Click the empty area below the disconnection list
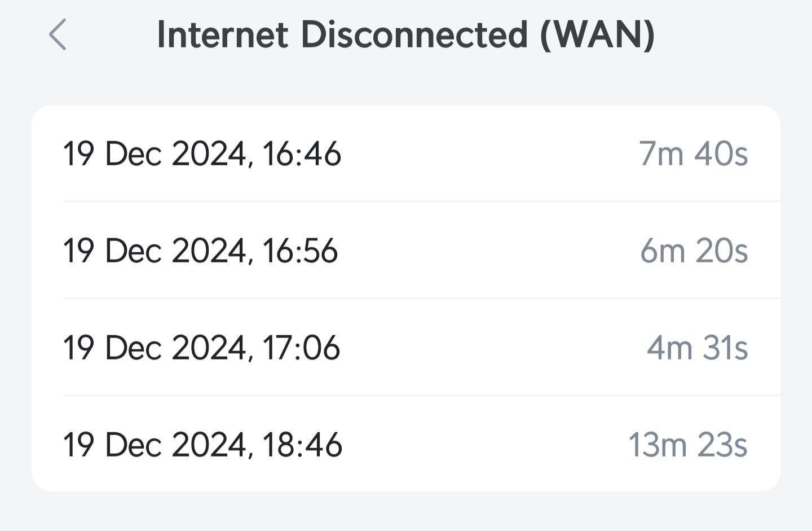The height and width of the screenshot is (531, 812). click(406, 511)
